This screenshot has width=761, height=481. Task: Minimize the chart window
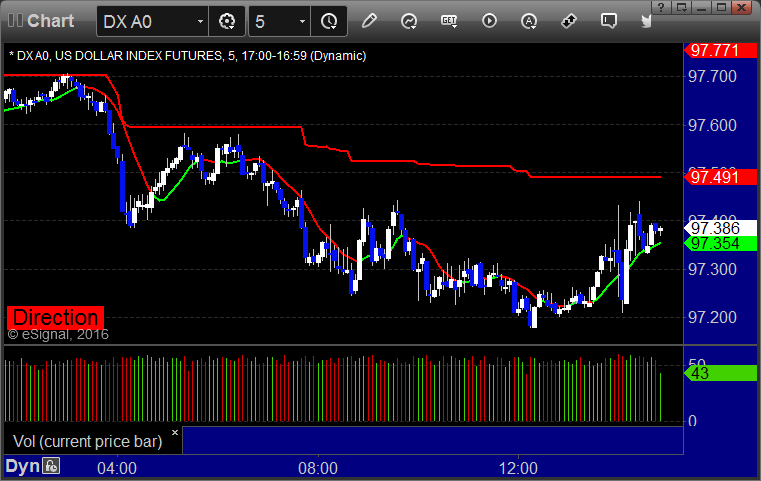701,7
